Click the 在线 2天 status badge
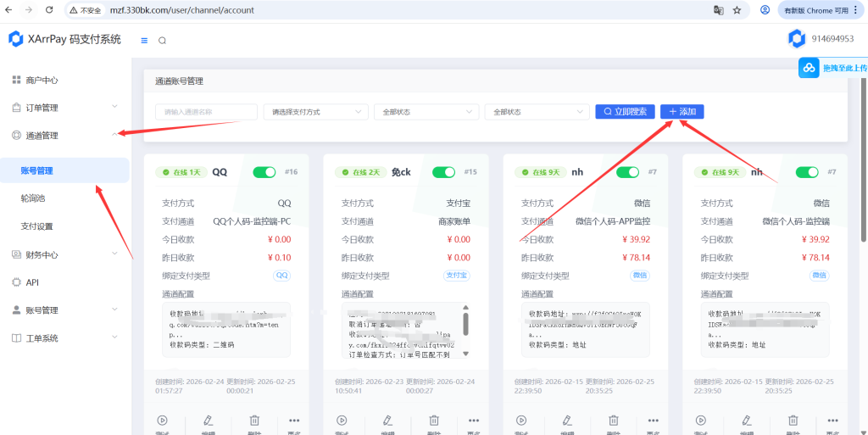868x435 pixels. coord(361,172)
